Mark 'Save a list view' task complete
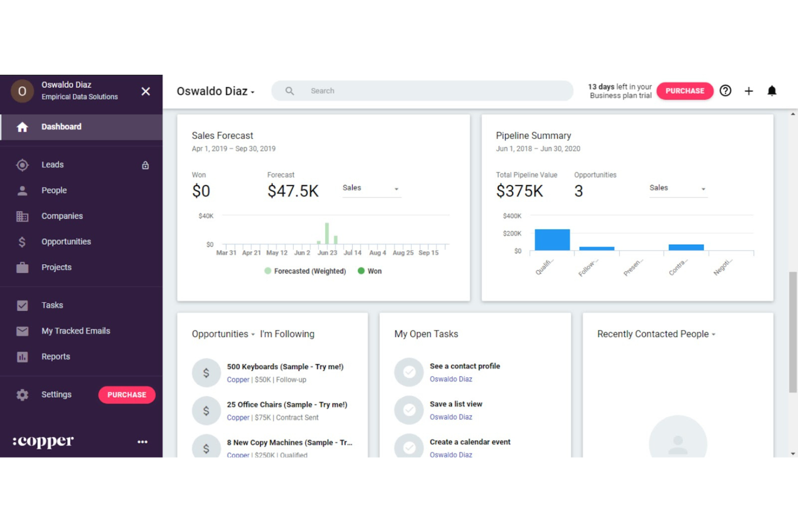The width and height of the screenshot is (798, 532). pos(409,410)
